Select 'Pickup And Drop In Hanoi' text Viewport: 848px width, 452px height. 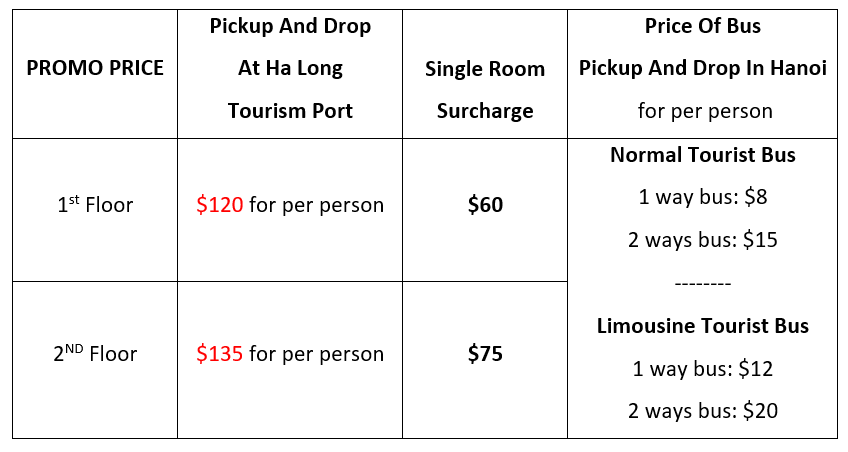[702, 69]
